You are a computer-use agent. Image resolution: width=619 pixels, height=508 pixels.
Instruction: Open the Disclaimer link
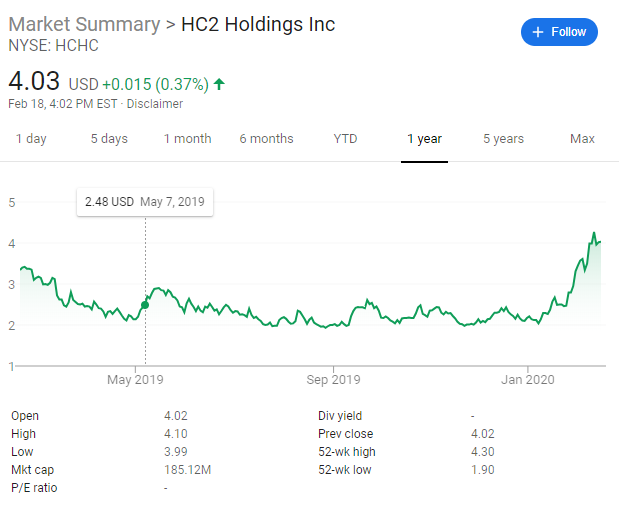pos(157,103)
